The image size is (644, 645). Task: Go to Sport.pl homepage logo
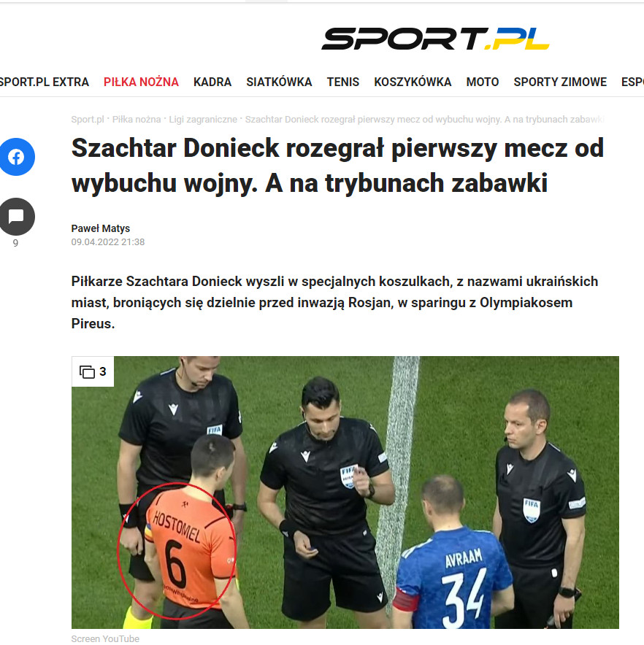point(435,39)
